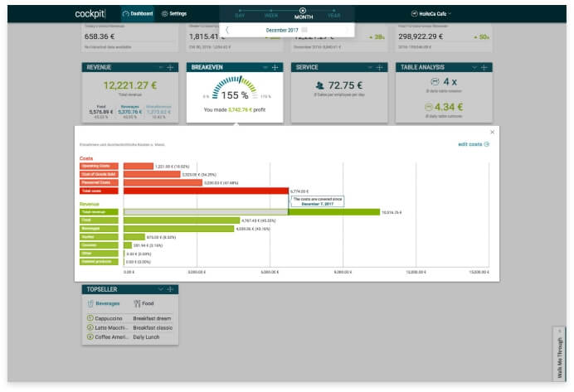Select the DAY time range

coord(241,14)
